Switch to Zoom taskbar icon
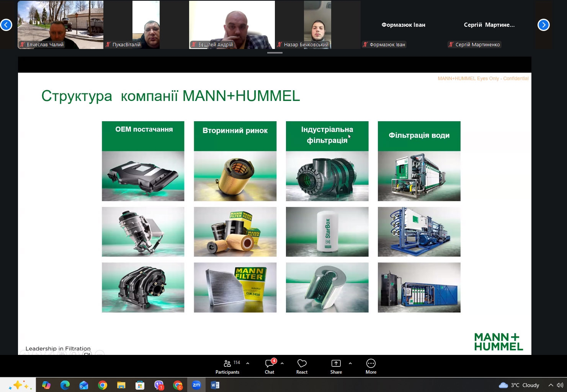Screen dimensions: 567x392 point(196,385)
